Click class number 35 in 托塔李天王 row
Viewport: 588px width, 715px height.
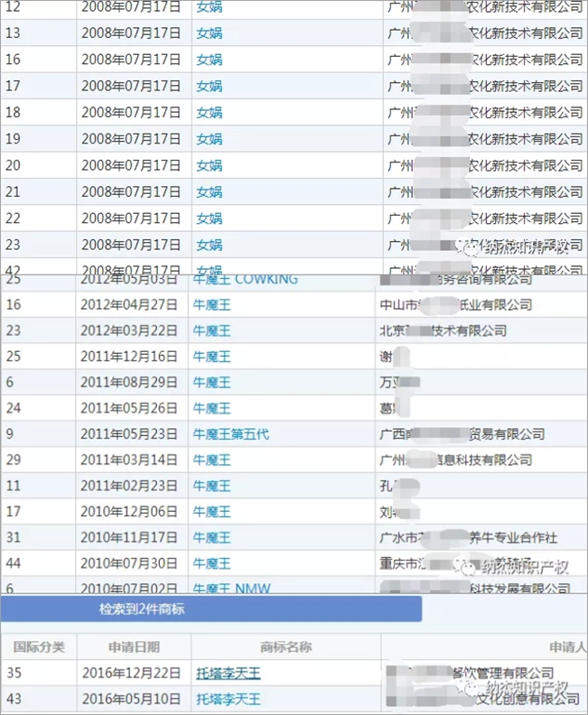(x=14, y=673)
